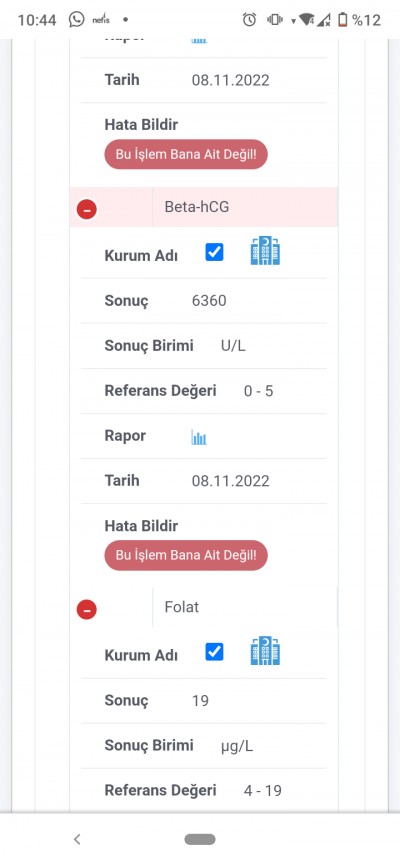
Task: Tap the vibrate mode status icon
Action: tap(275, 20)
